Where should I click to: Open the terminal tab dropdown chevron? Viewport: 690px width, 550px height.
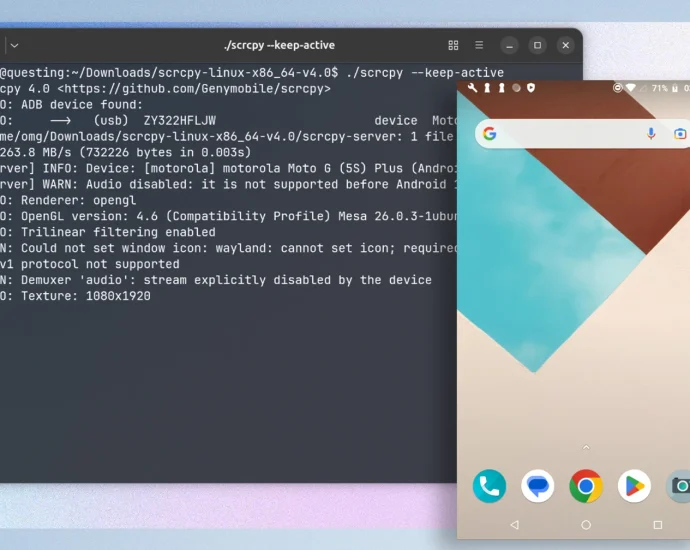[x=15, y=45]
